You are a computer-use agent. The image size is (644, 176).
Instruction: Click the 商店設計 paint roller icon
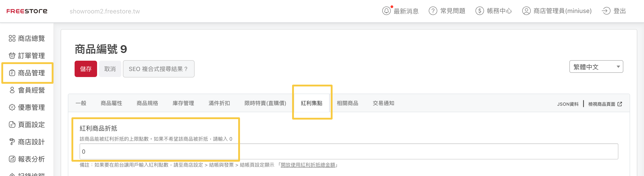point(12,142)
